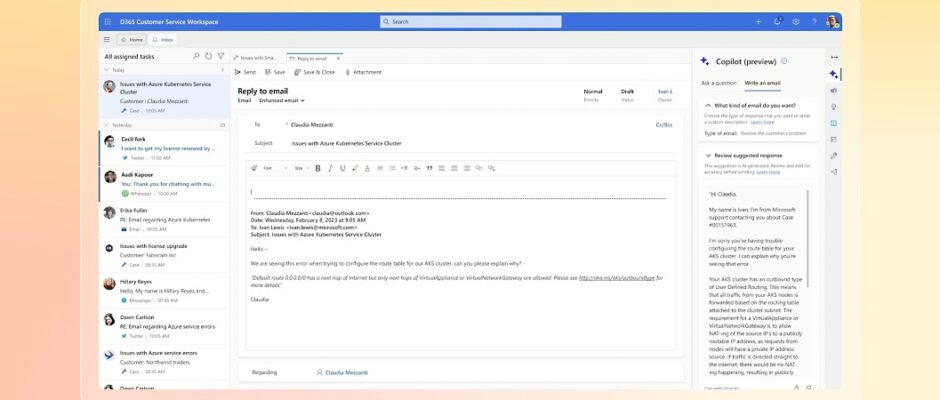
Task: Switch to 'Ask a question' Copilot tab
Action: pyautogui.click(x=718, y=83)
